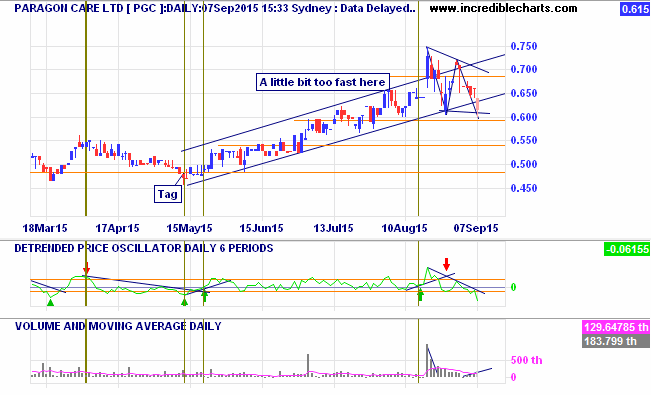Click the 'Tag' annotation label
Image resolution: width=651 pixels, height=395 pixels.
coord(168,194)
